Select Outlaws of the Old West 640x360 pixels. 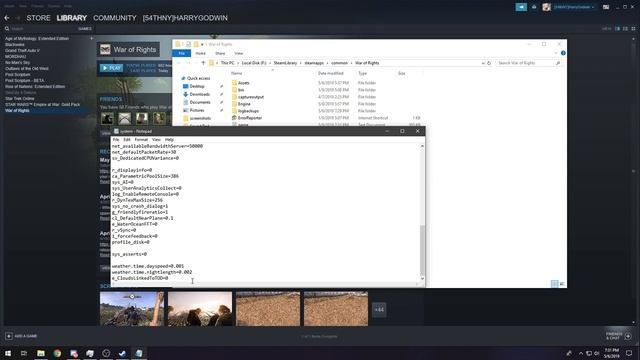point(27,69)
